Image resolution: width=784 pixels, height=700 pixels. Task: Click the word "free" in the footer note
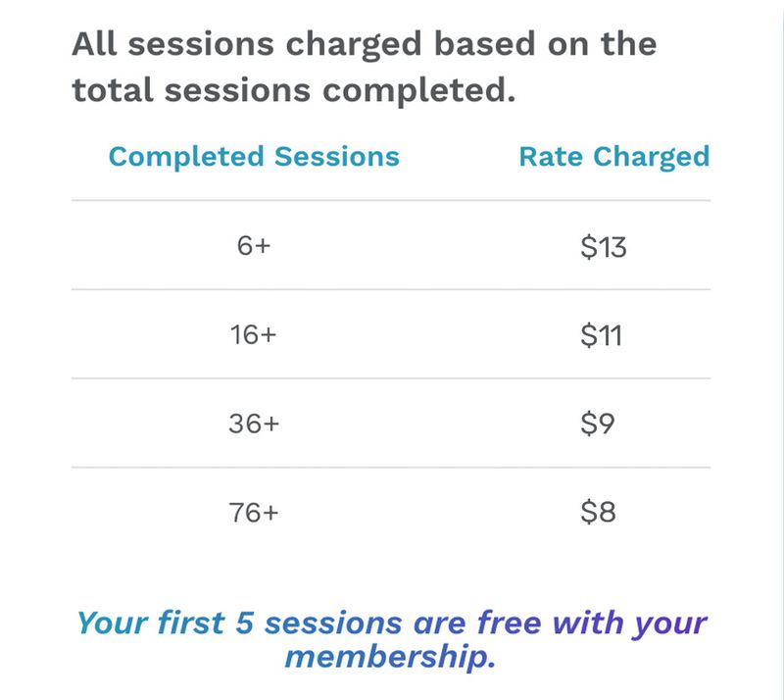510,623
